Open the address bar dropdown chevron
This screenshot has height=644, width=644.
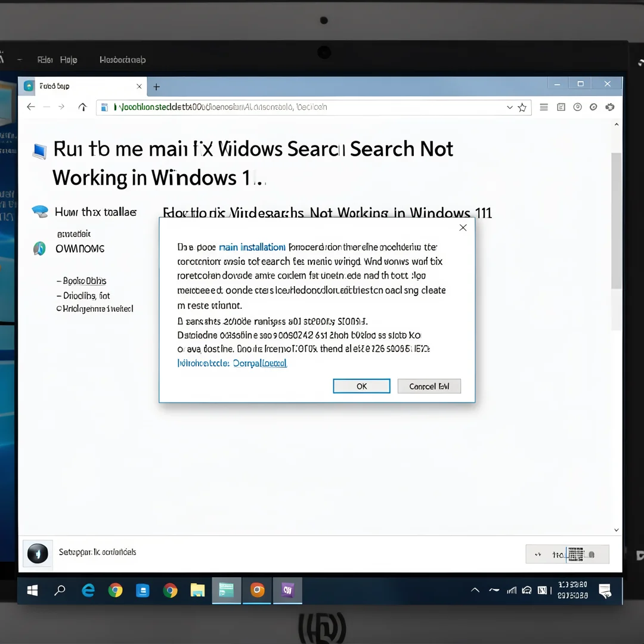(510, 107)
